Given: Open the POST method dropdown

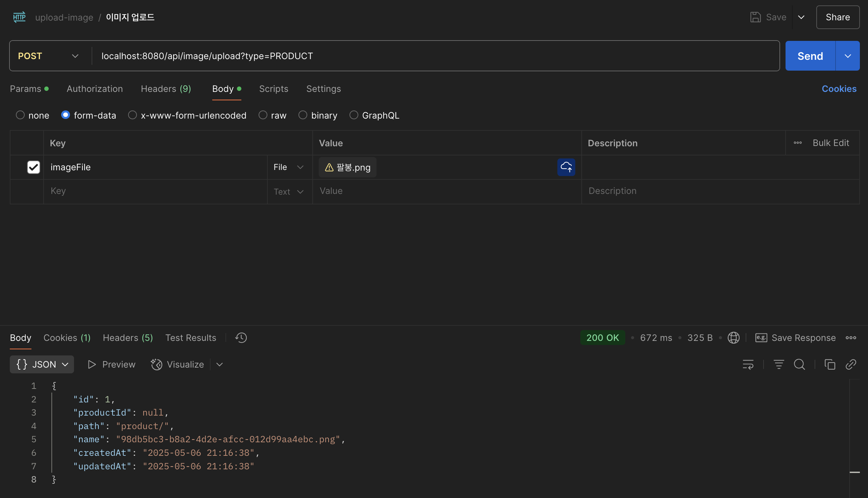Looking at the screenshot, I should pos(49,56).
